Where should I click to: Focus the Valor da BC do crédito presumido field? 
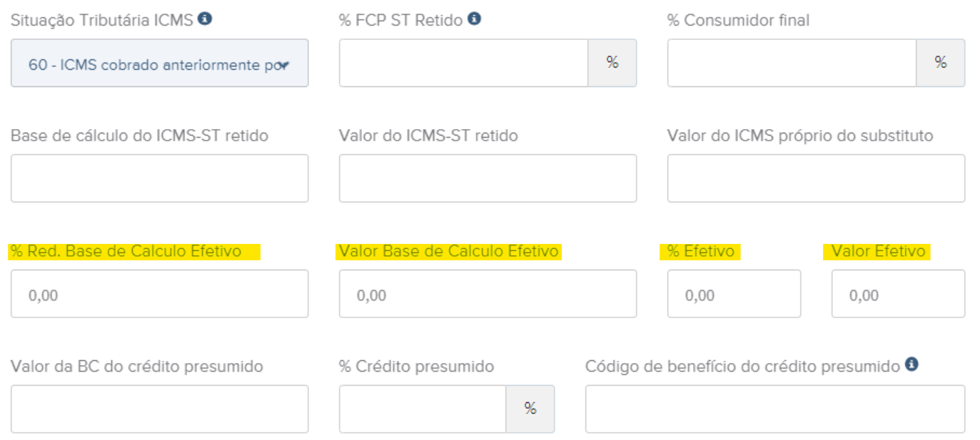[159, 409]
